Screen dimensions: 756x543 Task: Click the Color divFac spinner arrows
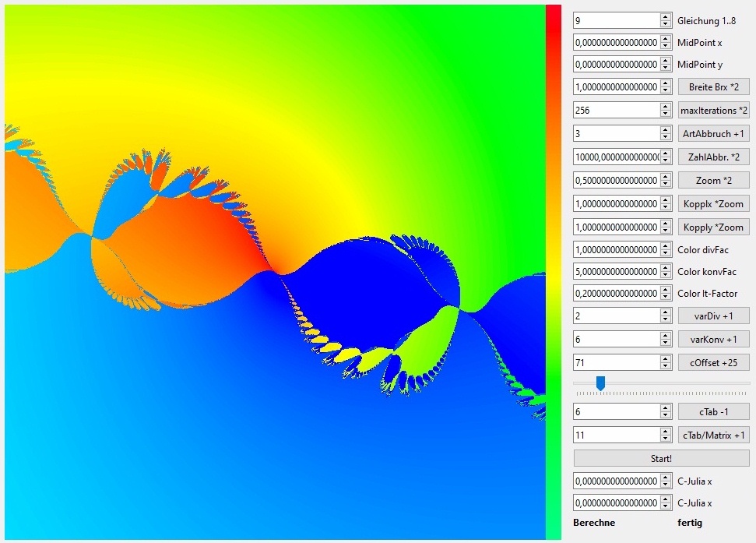coord(666,250)
